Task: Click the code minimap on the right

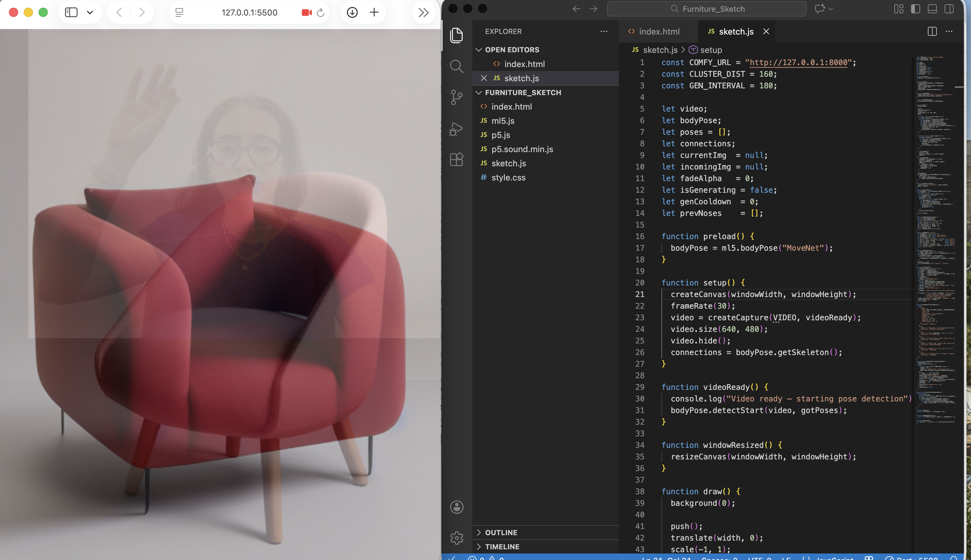Action: [935, 241]
